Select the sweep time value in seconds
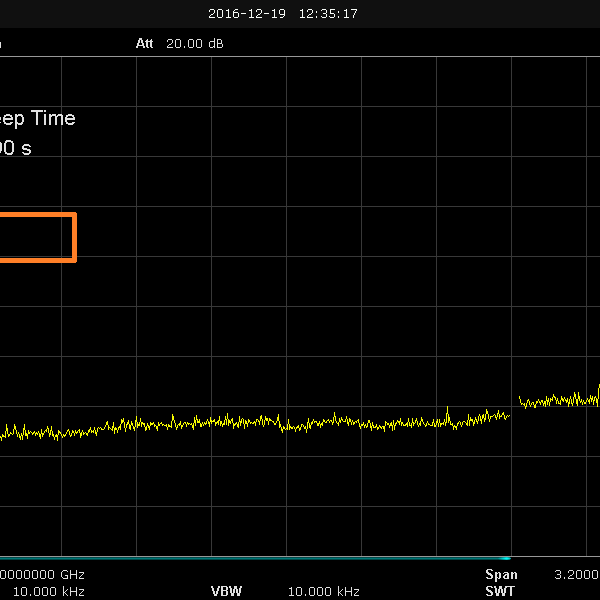This screenshot has height=600, width=600. 16,148
